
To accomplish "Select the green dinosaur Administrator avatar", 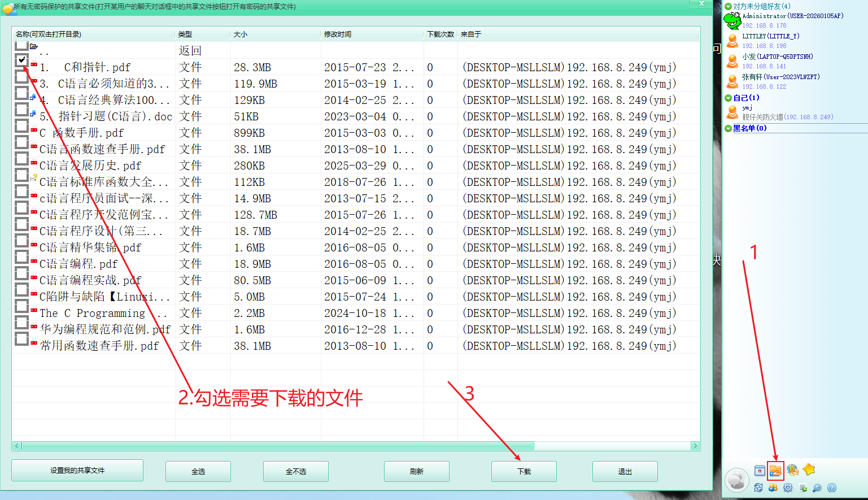I will (x=732, y=21).
